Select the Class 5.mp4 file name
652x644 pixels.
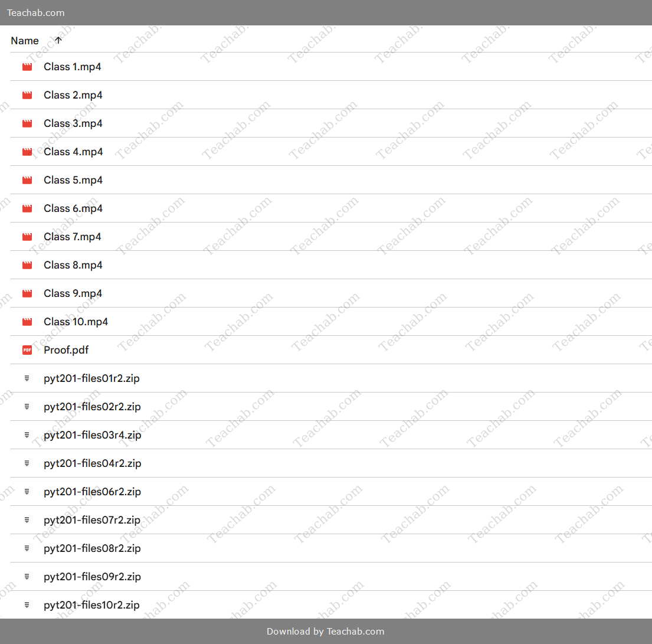point(73,180)
